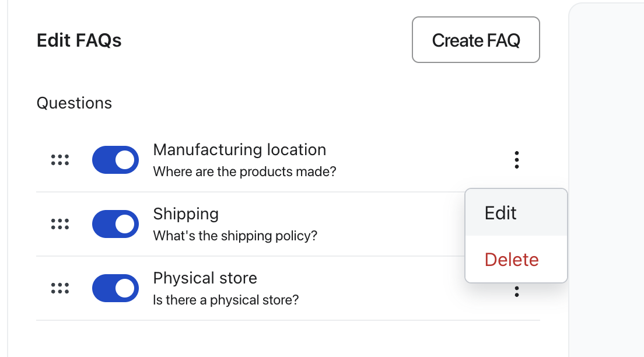This screenshot has height=357, width=644.
Task: Open the Manufacturing location three-dot menu
Action: (516, 160)
